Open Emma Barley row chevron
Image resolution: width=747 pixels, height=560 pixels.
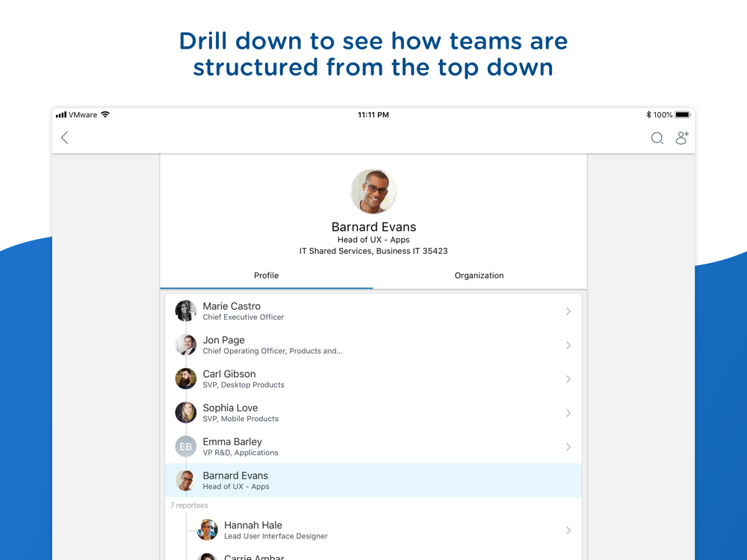click(x=568, y=447)
